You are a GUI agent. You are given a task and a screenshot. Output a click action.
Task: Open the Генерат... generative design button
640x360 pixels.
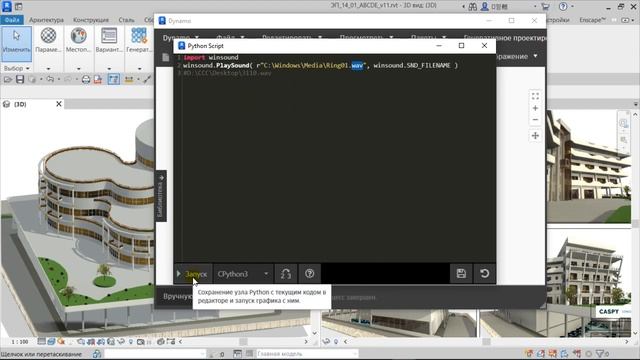[139, 41]
